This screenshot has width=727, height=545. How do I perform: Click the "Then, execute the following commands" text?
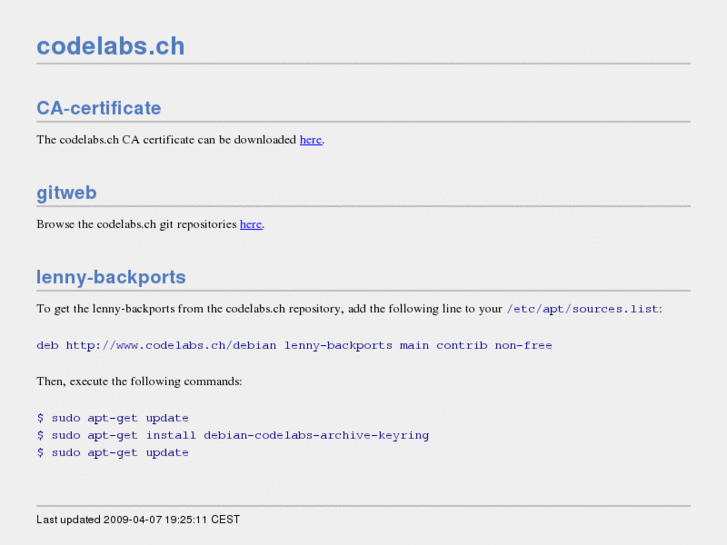(139, 381)
